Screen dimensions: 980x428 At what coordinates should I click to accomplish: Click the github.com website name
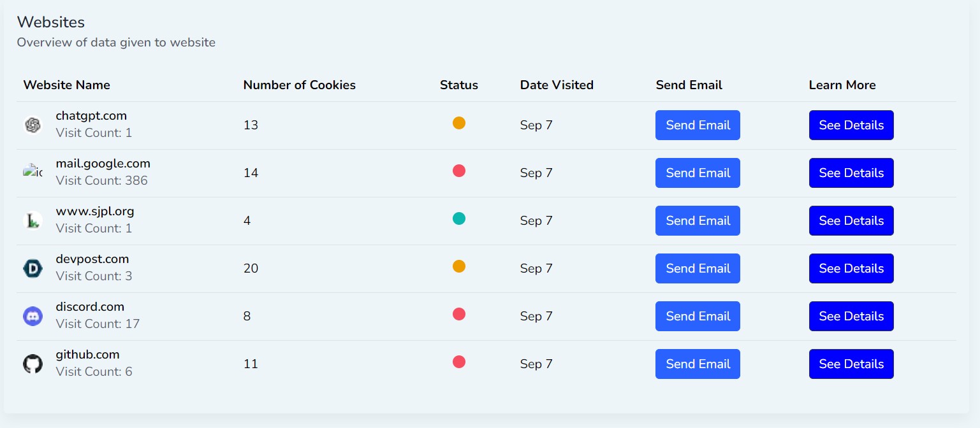(87, 355)
